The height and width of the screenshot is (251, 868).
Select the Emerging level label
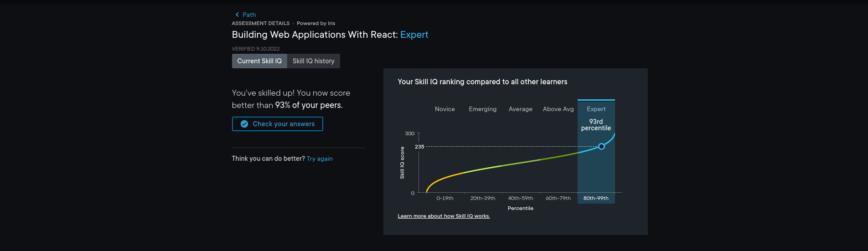pyautogui.click(x=483, y=109)
